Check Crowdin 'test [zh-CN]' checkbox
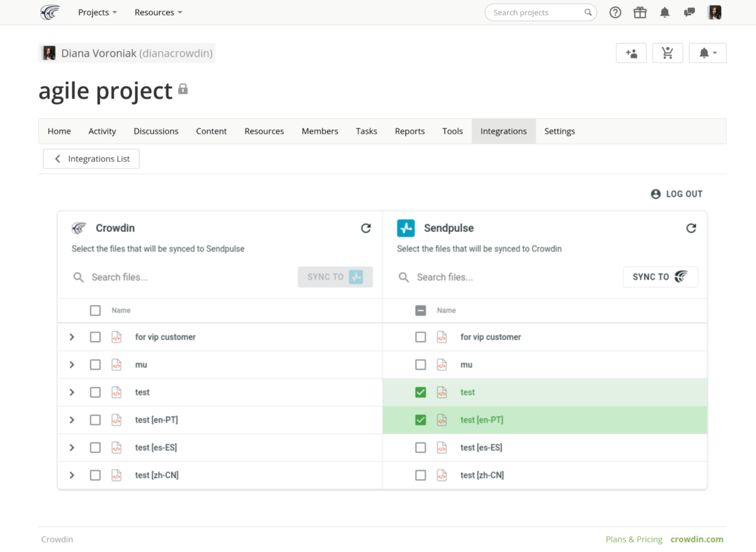Image resolution: width=756 pixels, height=552 pixels. click(95, 475)
